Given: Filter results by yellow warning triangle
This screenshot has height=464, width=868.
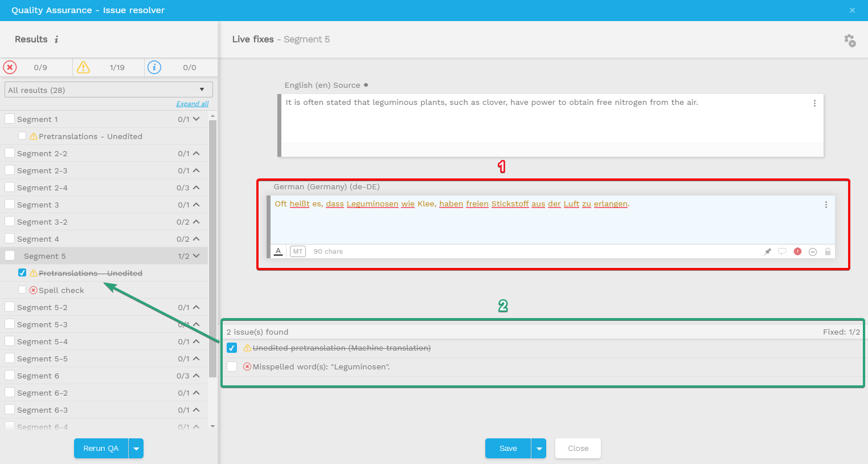Looking at the screenshot, I should pyautogui.click(x=83, y=67).
